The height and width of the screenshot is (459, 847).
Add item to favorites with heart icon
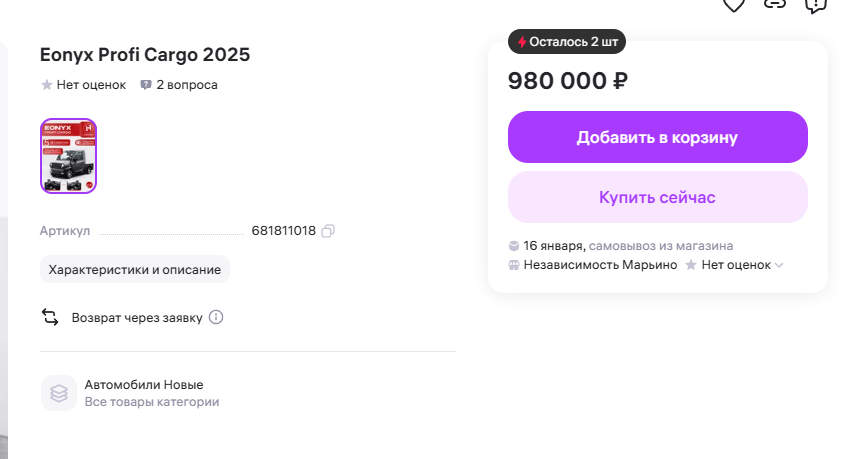(x=734, y=4)
